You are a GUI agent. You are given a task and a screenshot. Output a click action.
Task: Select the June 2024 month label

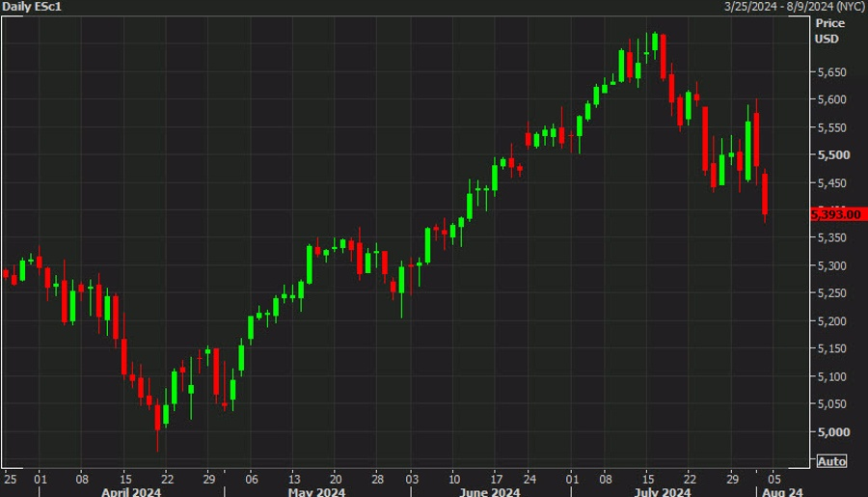[x=489, y=491]
